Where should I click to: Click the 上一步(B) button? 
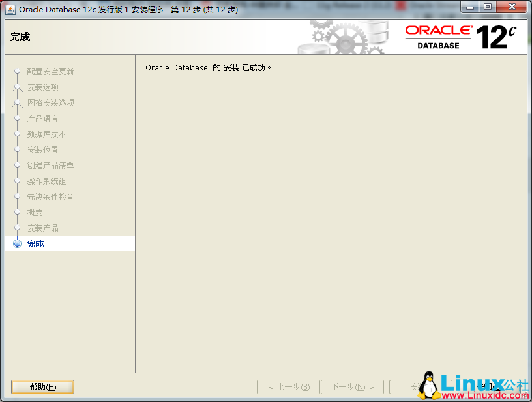coord(288,386)
